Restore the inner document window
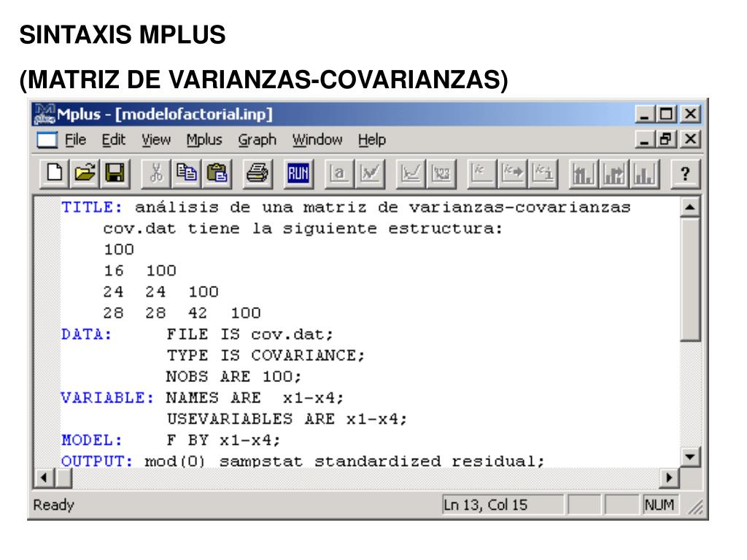The width and height of the screenshot is (747, 560). point(666,139)
